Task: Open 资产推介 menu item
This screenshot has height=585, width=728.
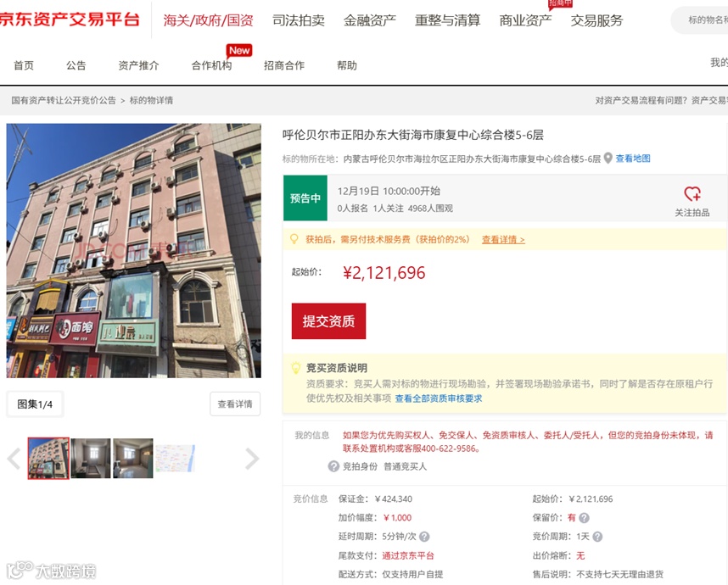Action: point(138,65)
